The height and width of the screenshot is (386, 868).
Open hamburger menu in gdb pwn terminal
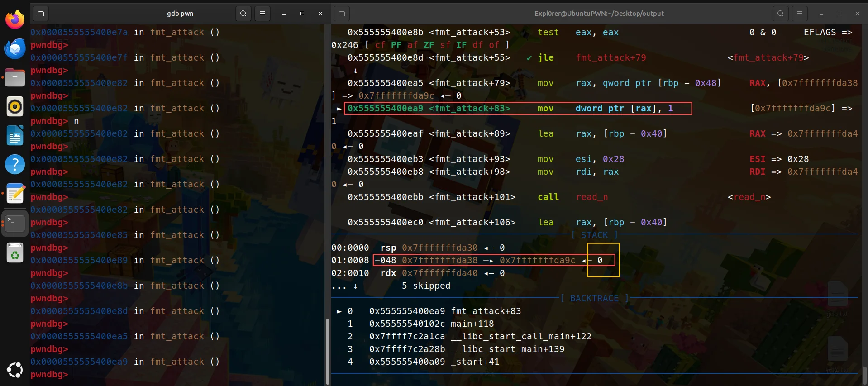262,14
